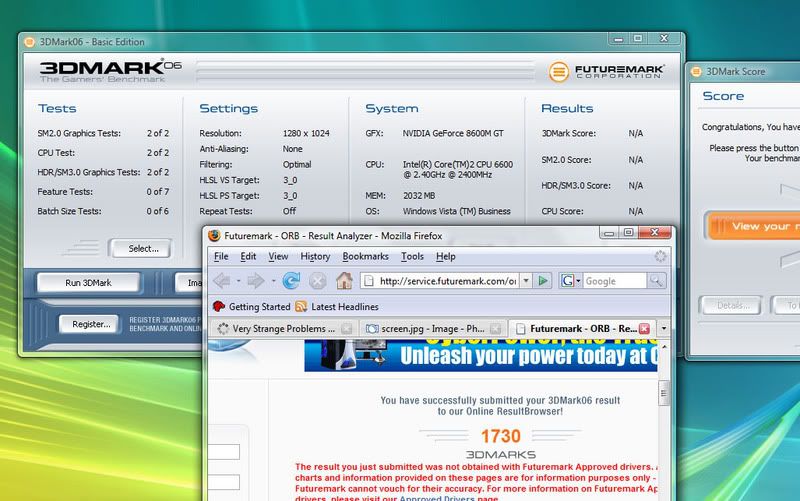Image resolution: width=800 pixels, height=501 pixels.
Task: Minimize the 3DMark06 Basic Edition window
Action: coord(618,38)
